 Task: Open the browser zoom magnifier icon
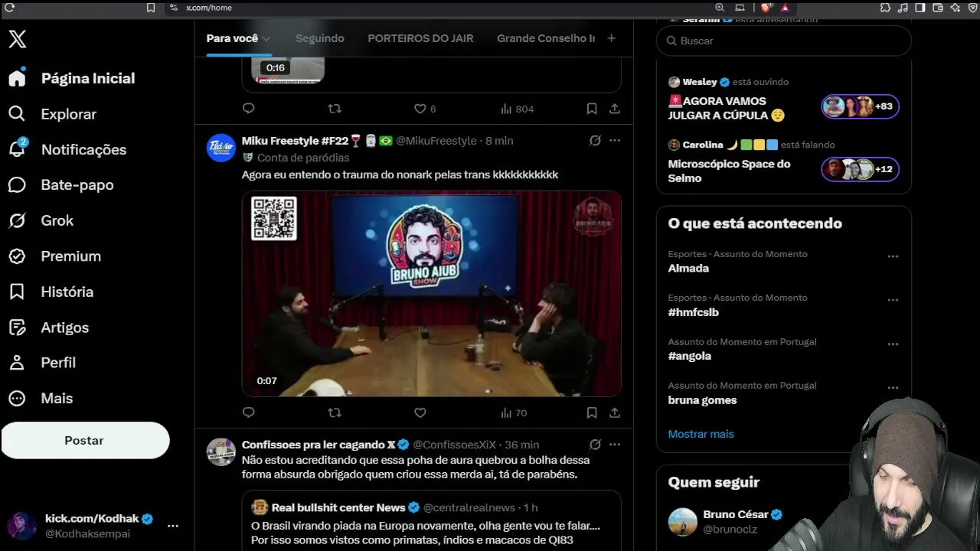tap(720, 8)
